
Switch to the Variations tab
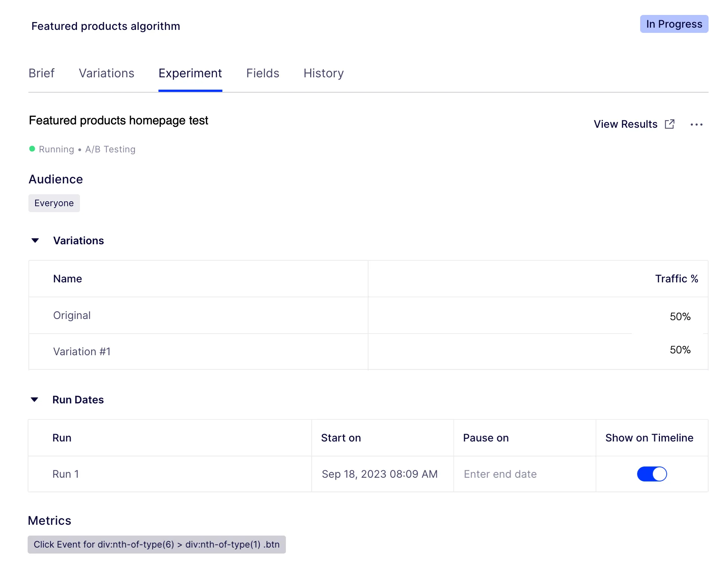point(107,73)
